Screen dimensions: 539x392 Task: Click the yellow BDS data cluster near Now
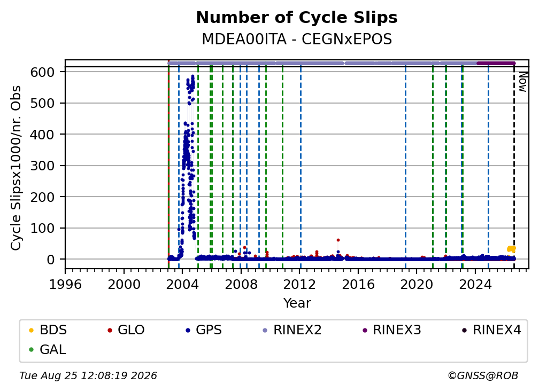[511, 249]
